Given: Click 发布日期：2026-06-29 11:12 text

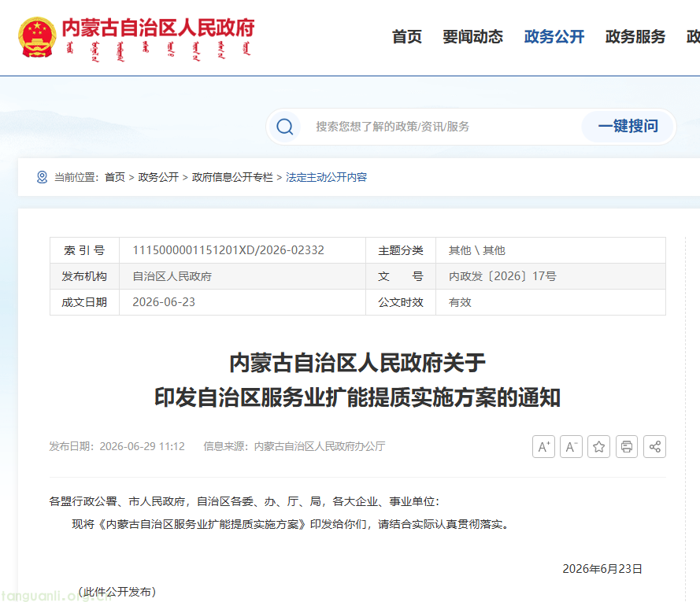Looking at the screenshot, I should point(117,446).
